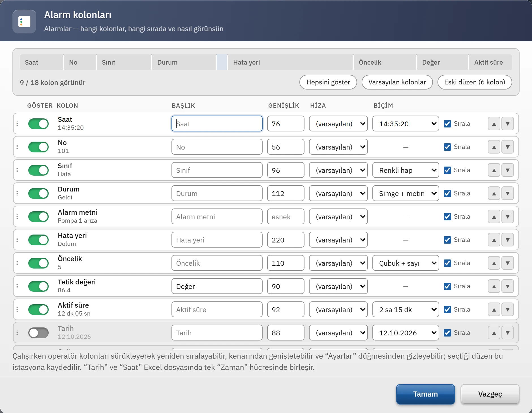532x413 pixels.
Task: Hide the Saat column toggle
Action: click(38, 124)
